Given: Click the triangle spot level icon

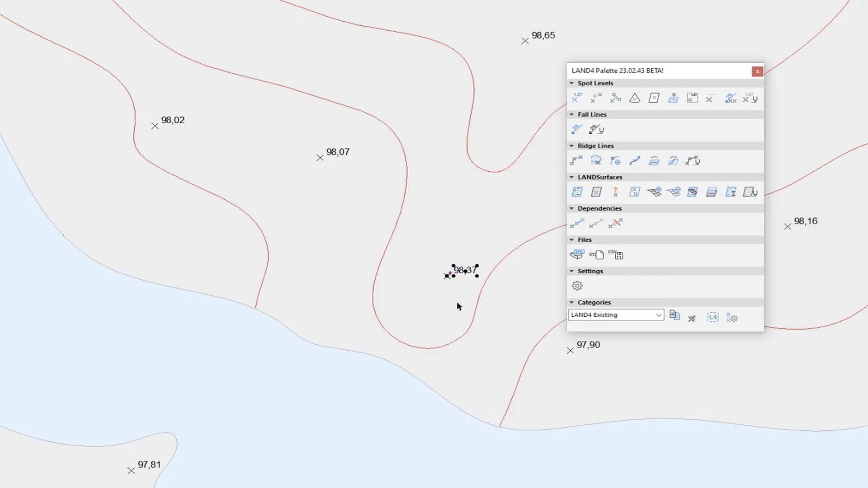Looking at the screenshot, I should coord(635,98).
